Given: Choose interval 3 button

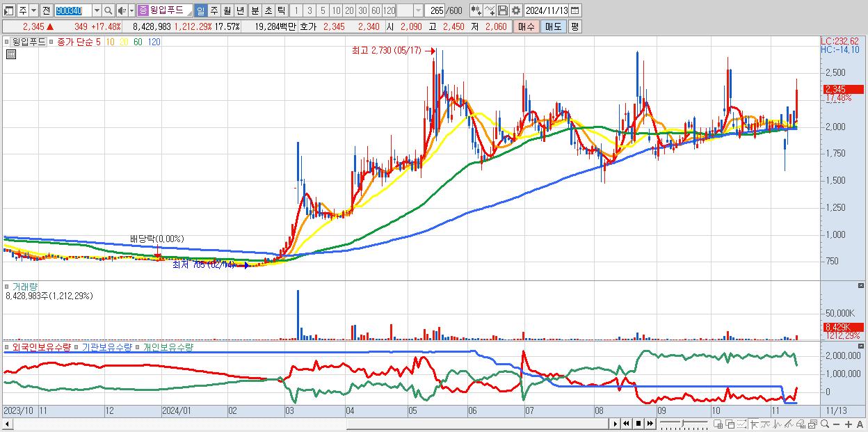Looking at the screenshot, I should (x=310, y=10).
